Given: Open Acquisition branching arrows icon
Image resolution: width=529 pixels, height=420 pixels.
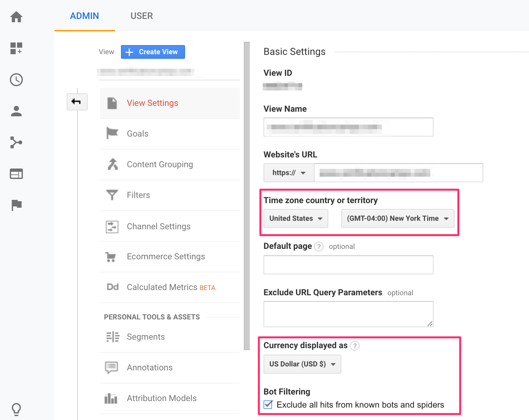Looking at the screenshot, I should coord(16,142).
